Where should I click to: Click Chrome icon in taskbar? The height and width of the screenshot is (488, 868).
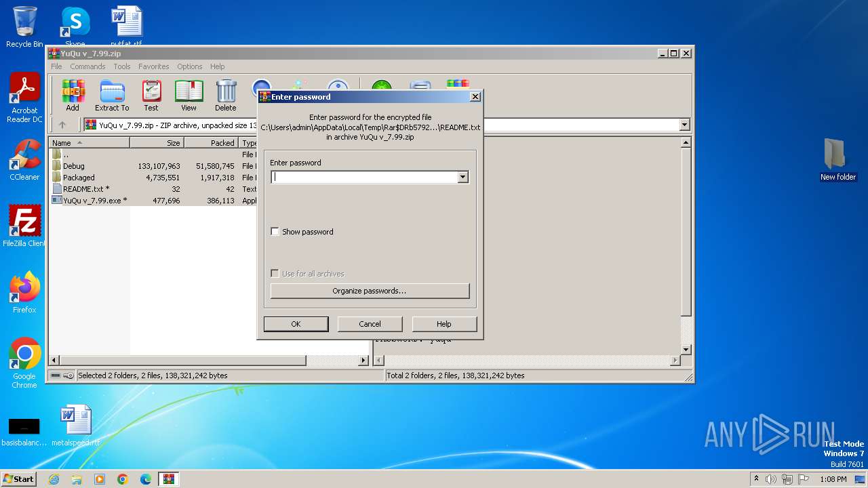pyautogui.click(x=123, y=479)
